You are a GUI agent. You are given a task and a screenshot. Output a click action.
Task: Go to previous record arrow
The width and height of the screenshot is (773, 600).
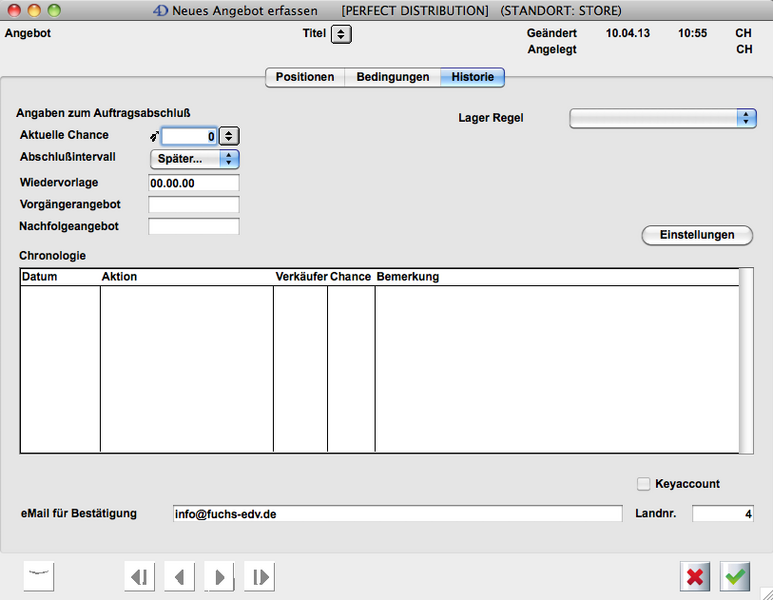[x=179, y=576]
